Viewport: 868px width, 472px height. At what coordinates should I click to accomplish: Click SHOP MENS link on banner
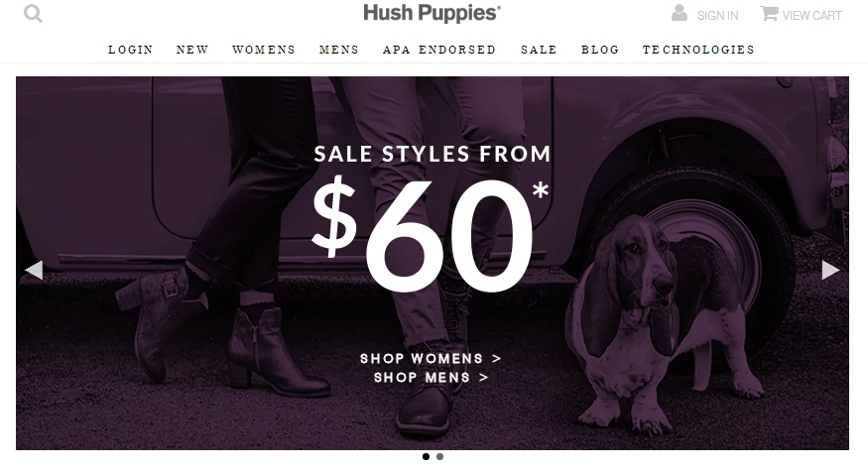[x=431, y=378]
